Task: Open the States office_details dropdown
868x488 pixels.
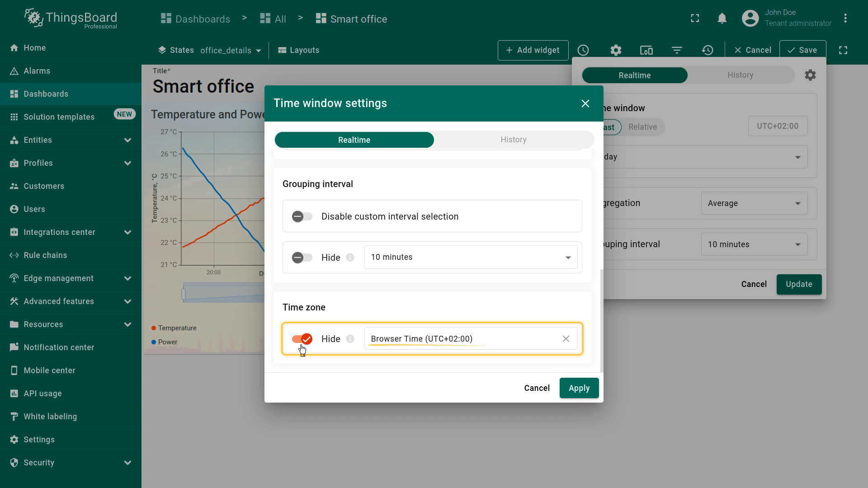Action: tap(231, 50)
